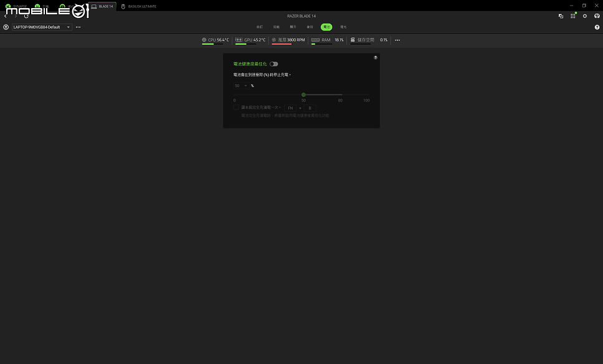603x364 pixels.
Task: Go back with the left arrow button
Action: 6,16
